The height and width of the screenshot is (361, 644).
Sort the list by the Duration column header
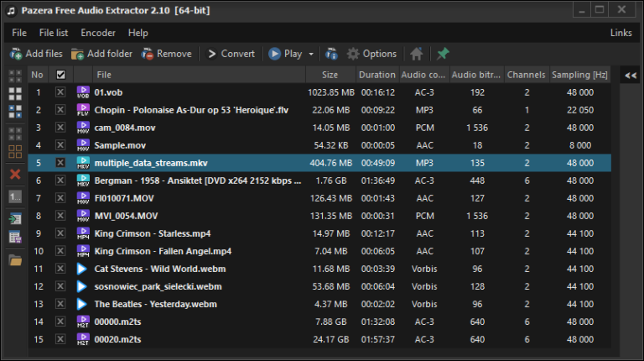click(378, 75)
